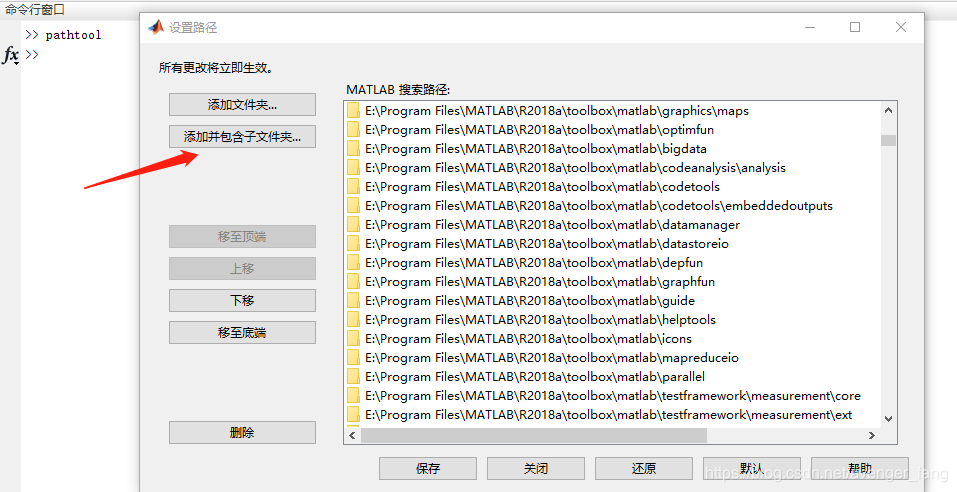Click folder icon of measurement\core path
Image resolution: width=957 pixels, height=492 pixels.
pos(353,396)
